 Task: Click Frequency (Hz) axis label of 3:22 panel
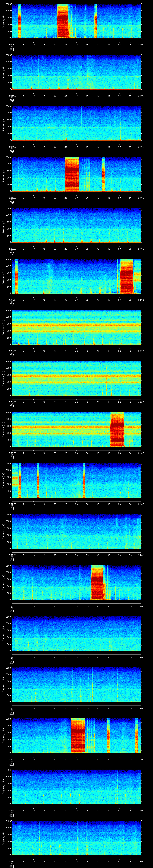pos(3,21)
